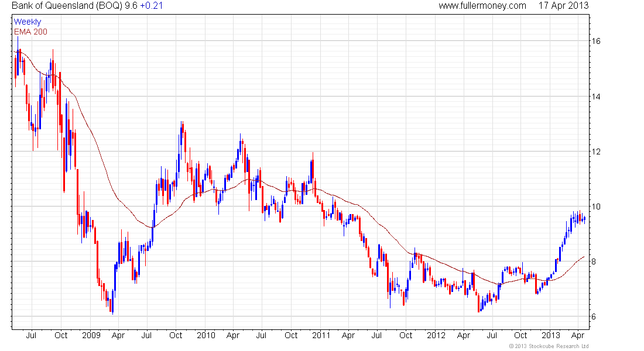
Task: Click the '+0.21' price change value
Action: click(152, 6)
